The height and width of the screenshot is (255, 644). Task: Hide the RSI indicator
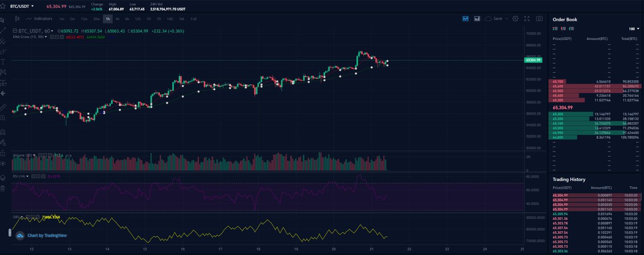33,176
